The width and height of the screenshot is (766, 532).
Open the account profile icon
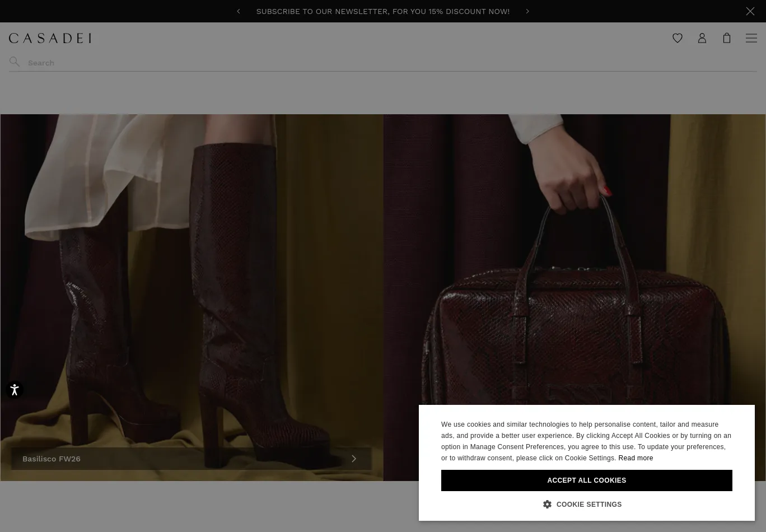pyautogui.click(x=702, y=38)
